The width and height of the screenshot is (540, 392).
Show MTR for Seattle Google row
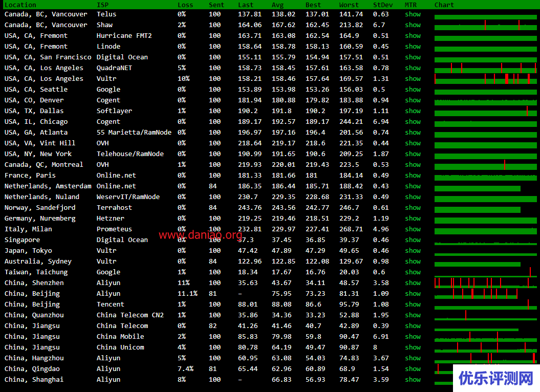(x=413, y=89)
